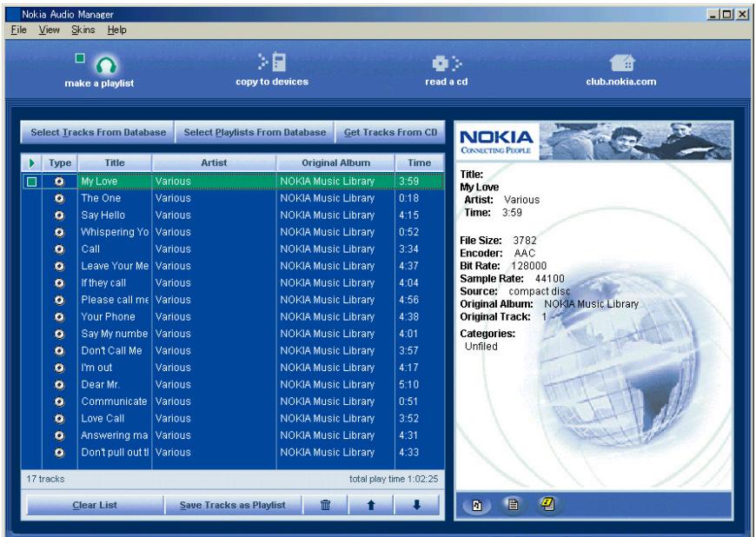Click the Source value compact disc
The width and height of the screenshot is (756, 537).
tap(539, 291)
